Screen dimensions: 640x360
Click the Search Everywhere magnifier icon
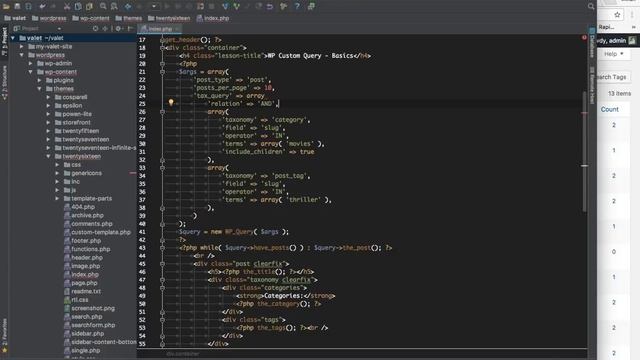click(x=591, y=7)
